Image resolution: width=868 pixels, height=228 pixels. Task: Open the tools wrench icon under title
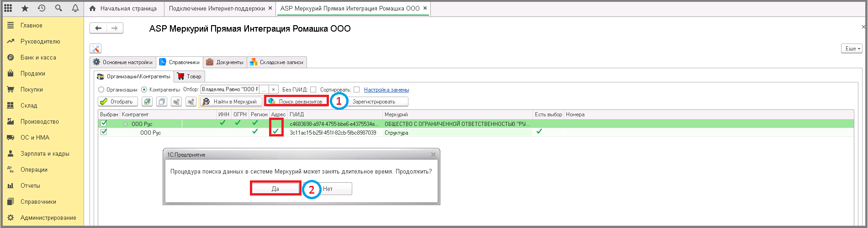[95, 49]
